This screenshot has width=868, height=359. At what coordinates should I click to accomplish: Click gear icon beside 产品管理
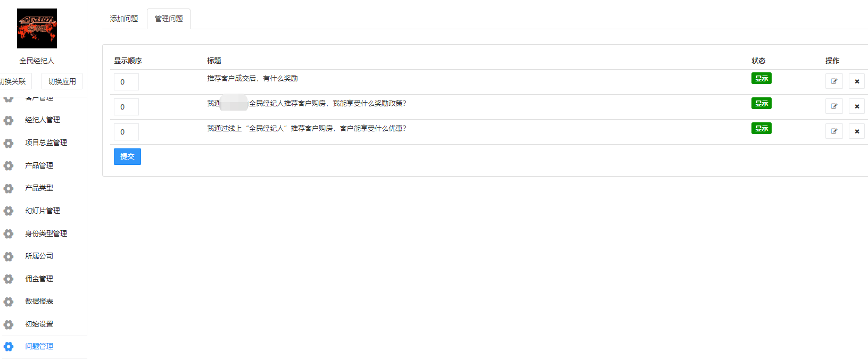pos(9,166)
